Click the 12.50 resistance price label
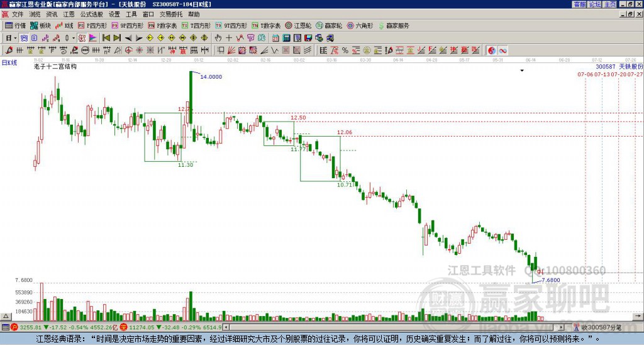The width and height of the screenshot is (644, 345). pyautogui.click(x=298, y=118)
